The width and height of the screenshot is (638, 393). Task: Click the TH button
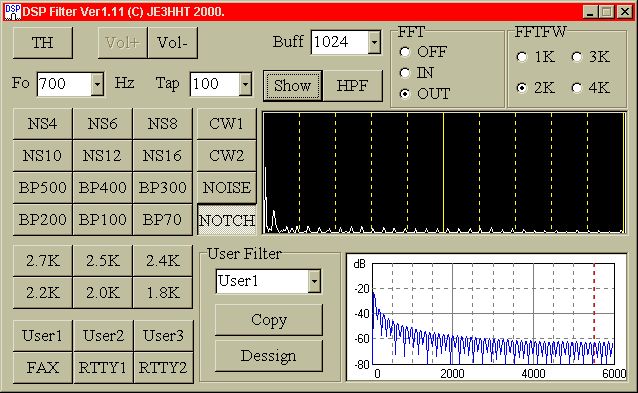(43, 43)
